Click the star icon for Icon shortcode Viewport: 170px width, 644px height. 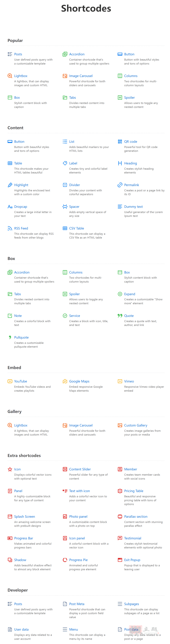10,469
